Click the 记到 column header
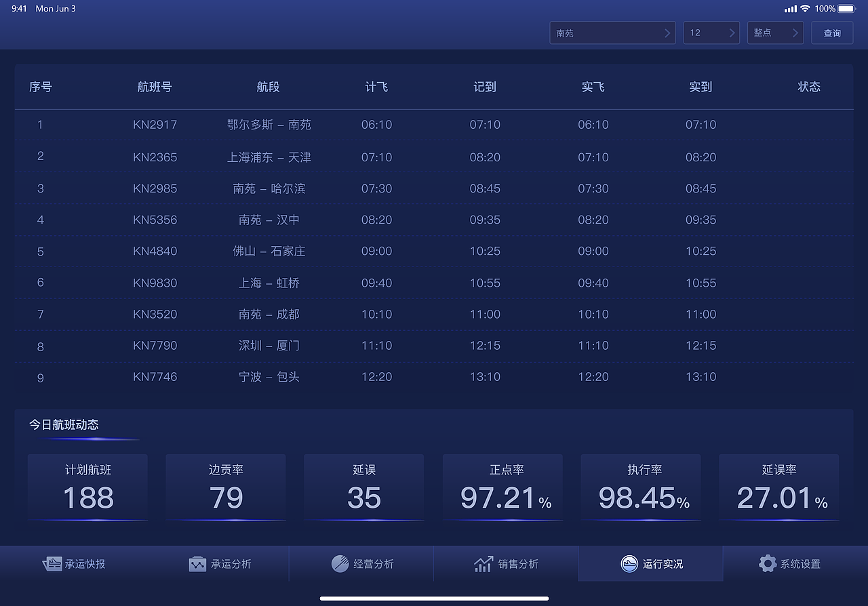Image resolution: width=868 pixels, height=606 pixels. [x=485, y=87]
